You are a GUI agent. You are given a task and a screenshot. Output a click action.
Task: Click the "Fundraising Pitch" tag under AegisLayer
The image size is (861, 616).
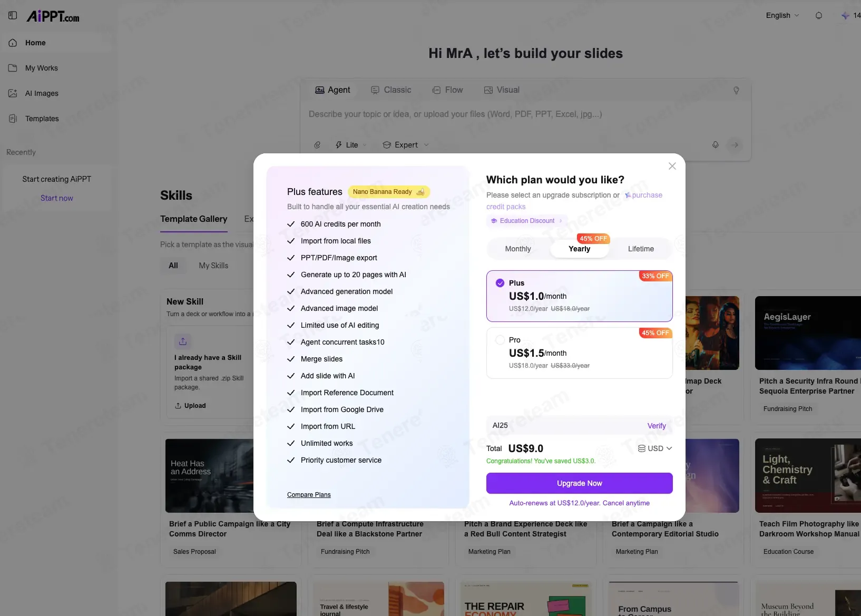(x=788, y=409)
